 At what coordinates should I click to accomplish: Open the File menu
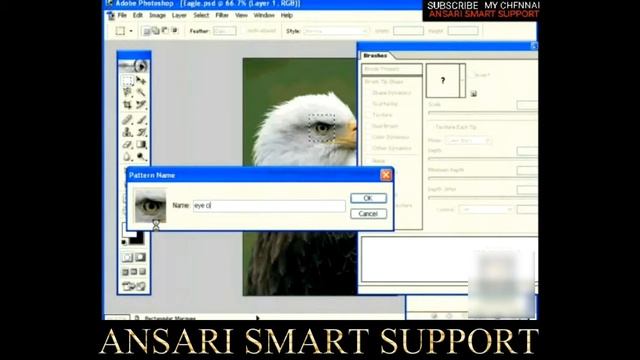tap(122, 15)
